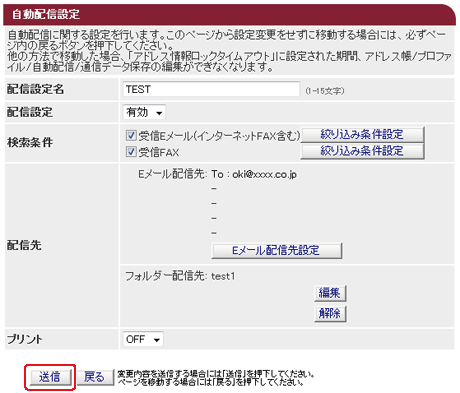Click the Eメール配信先: label text

[173, 174]
